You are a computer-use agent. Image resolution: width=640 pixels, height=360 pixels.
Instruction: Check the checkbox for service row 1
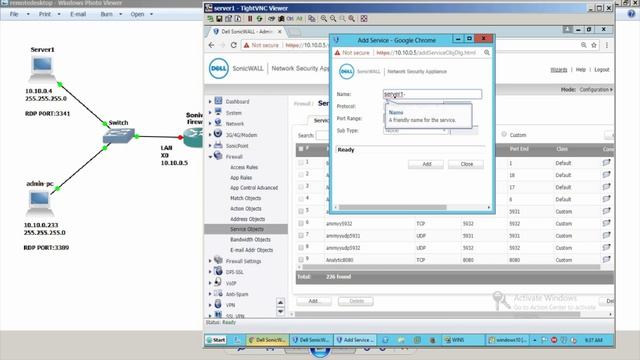coord(301,162)
